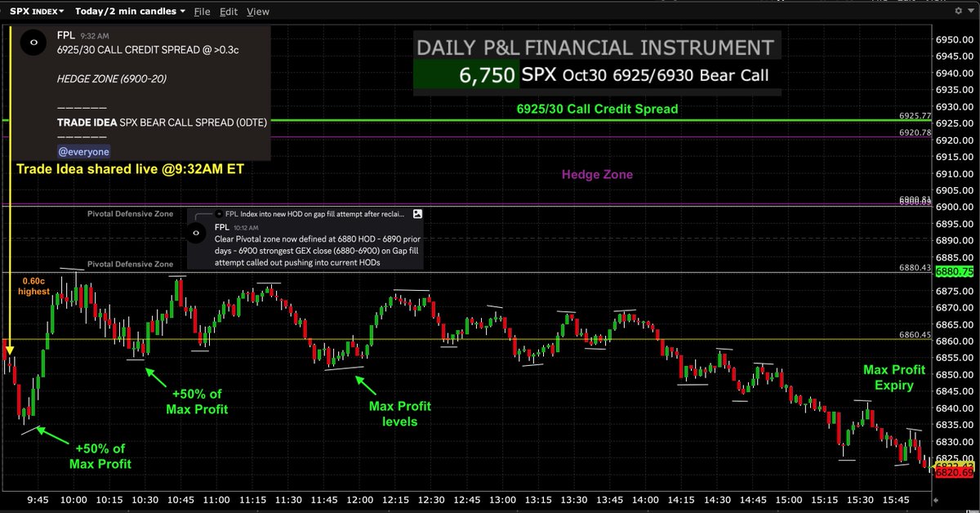The width and height of the screenshot is (980, 513).
Task: Open the chart settings gear icon
Action: [x=957, y=11]
